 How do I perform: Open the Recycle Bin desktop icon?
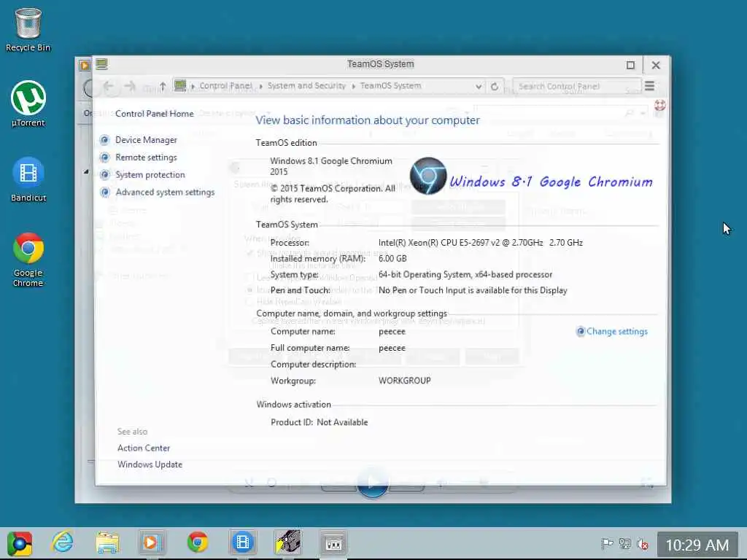[x=28, y=29]
